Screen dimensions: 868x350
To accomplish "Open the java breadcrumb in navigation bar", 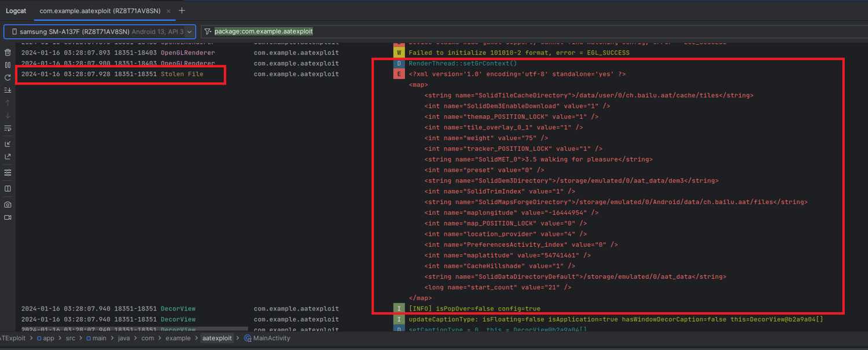I will (x=124, y=338).
